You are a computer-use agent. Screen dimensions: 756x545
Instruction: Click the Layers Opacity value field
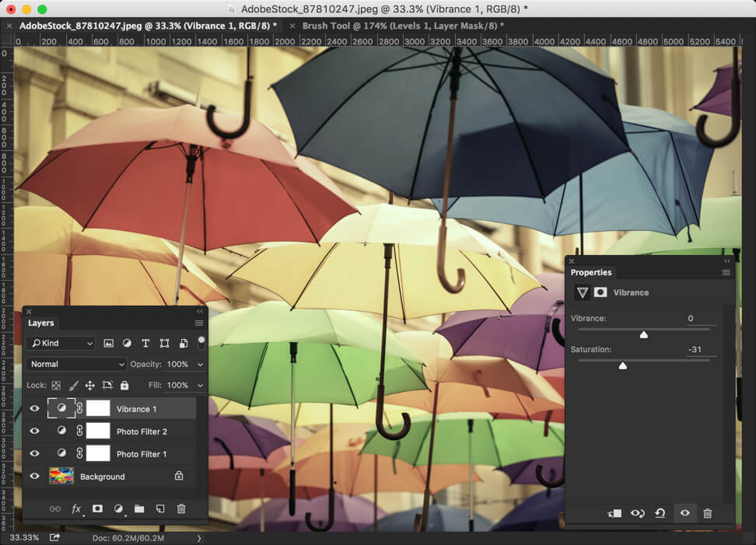[180, 365]
